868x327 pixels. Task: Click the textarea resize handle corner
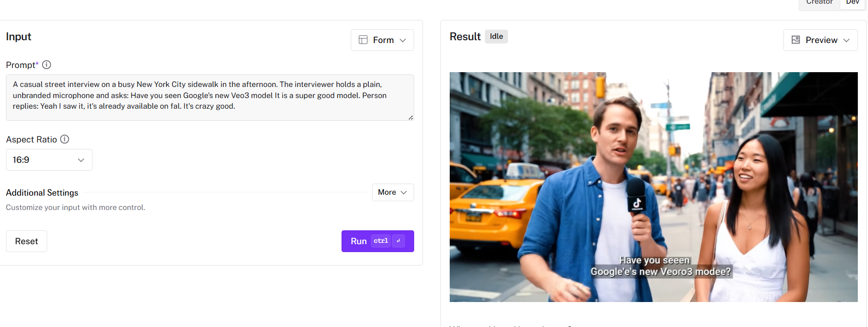point(410,117)
